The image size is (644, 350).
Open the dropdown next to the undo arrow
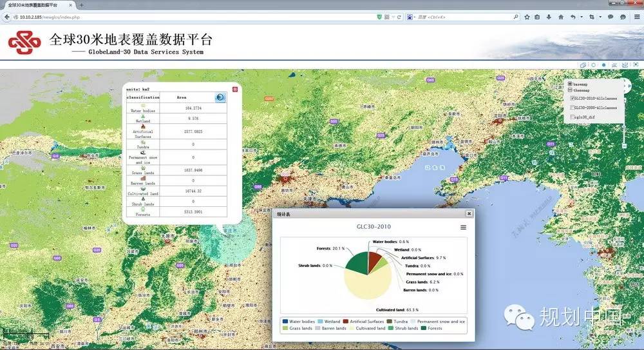(582, 17)
